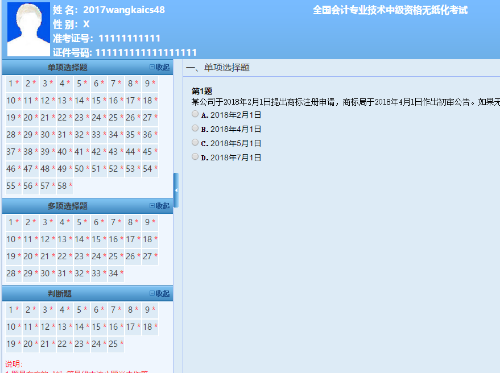This screenshot has width=500, height=373.
Task: Select option C. 2018年5月1日
Action: click(x=195, y=143)
